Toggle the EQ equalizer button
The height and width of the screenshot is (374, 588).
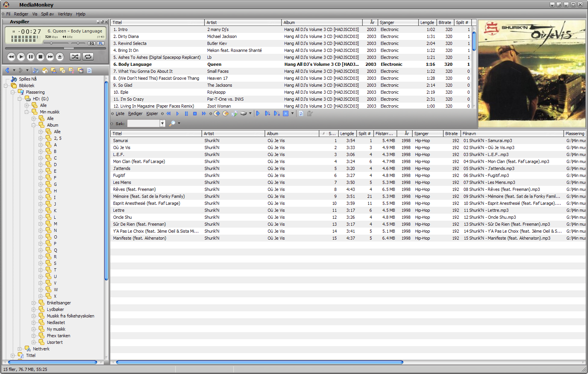coord(92,43)
